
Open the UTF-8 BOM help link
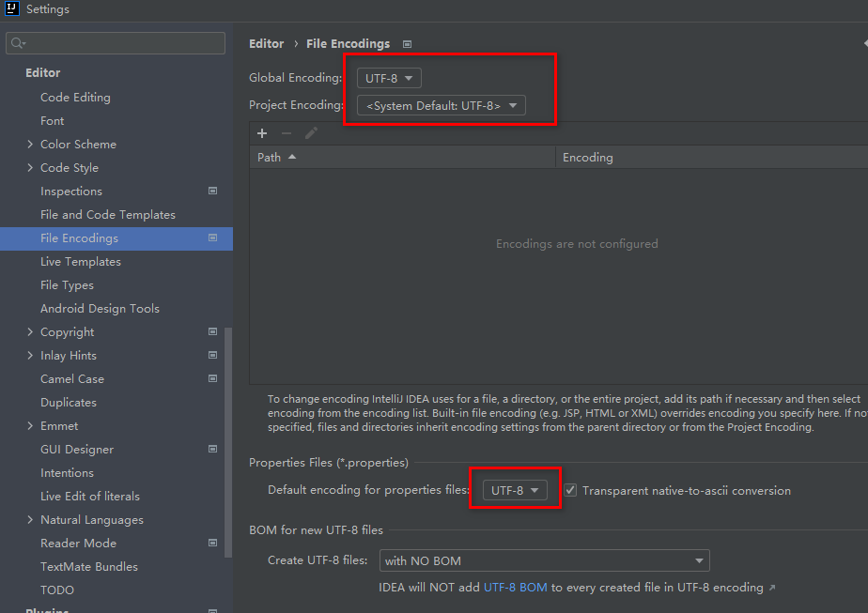coord(516,588)
